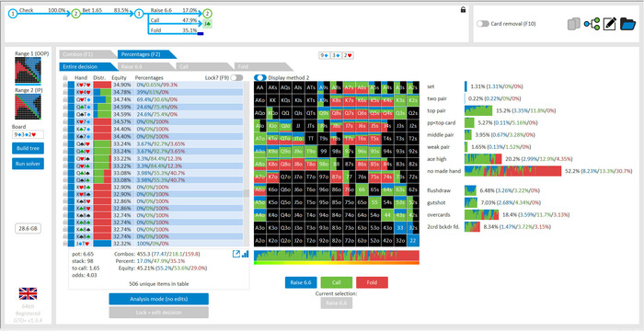
Task: Click Lock + edit decision button
Action: coord(158,313)
